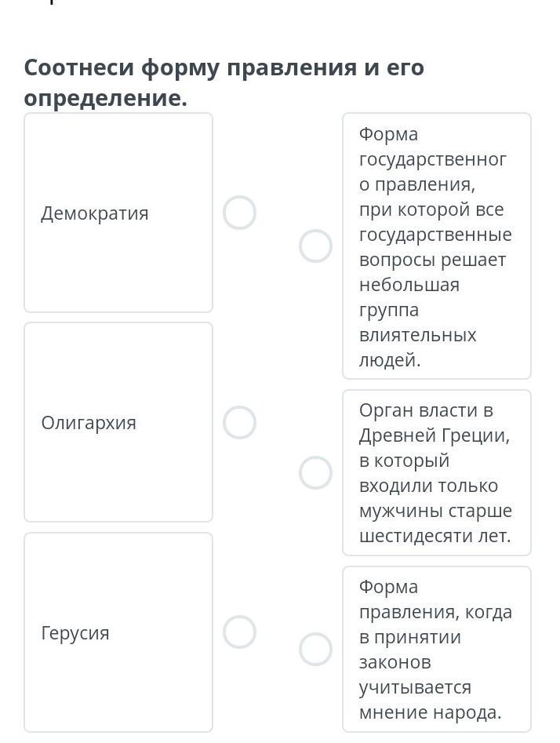Select the connector circle next to Герусия
Viewport: 560px width, 743px height.
(240, 632)
